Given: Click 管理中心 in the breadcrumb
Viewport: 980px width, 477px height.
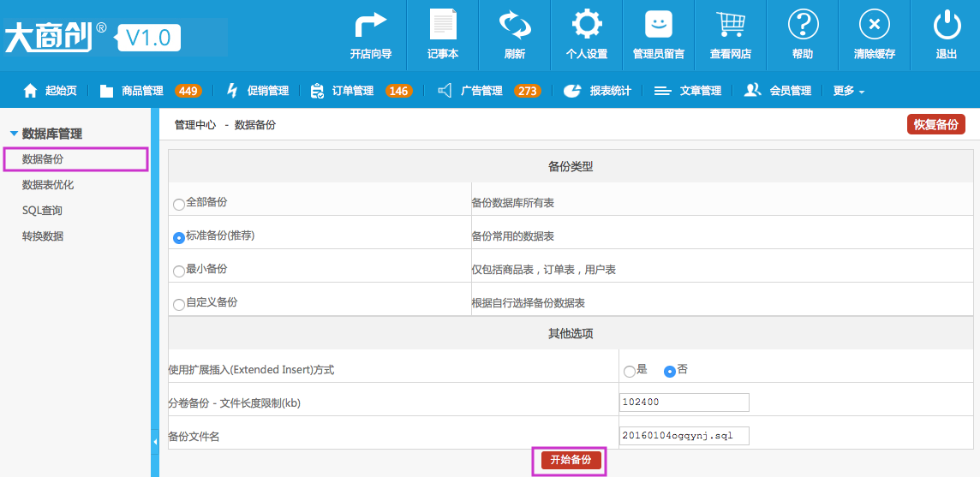Looking at the screenshot, I should click(195, 125).
